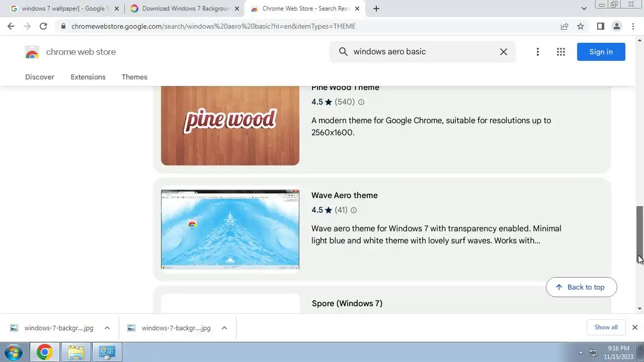
Task: Open the Wave Aero theme title
Action: (345, 195)
